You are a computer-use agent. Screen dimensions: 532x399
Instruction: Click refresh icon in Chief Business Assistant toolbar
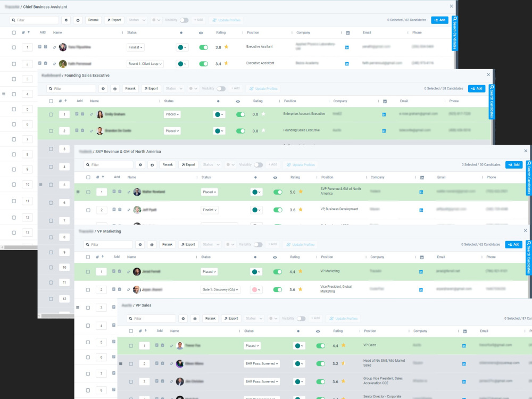click(x=78, y=20)
